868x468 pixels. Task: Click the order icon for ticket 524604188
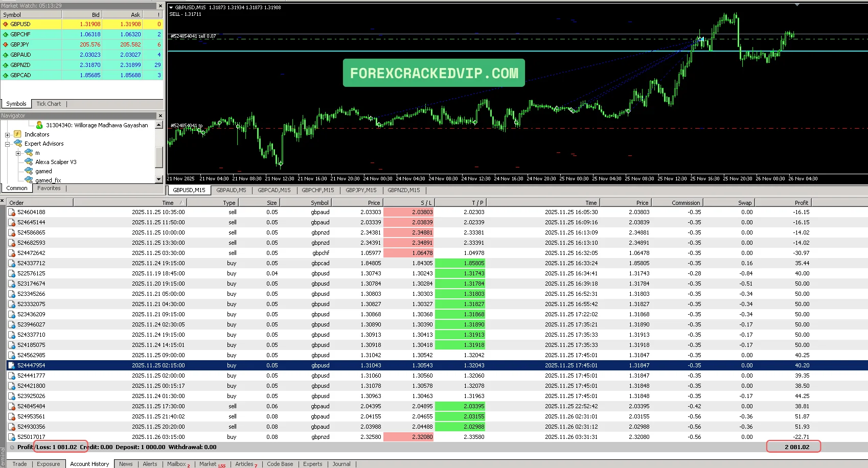pos(11,212)
